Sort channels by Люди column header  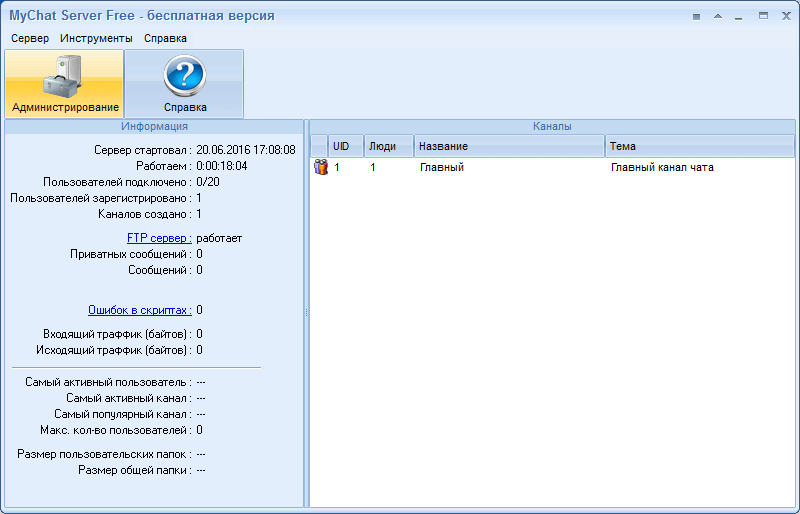389,146
